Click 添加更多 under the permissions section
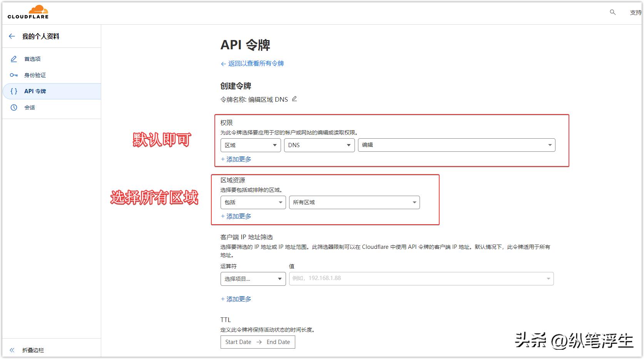The image size is (644, 359). [236, 159]
